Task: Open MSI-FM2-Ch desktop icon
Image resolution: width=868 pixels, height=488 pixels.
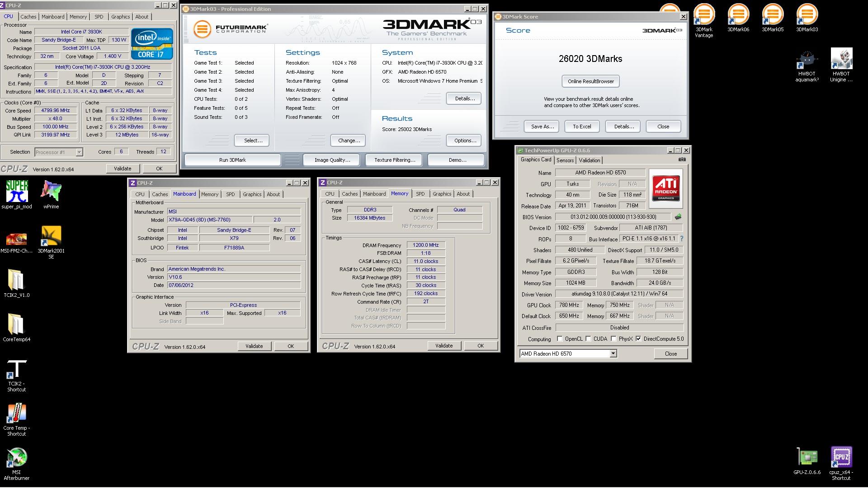Action: (17, 242)
